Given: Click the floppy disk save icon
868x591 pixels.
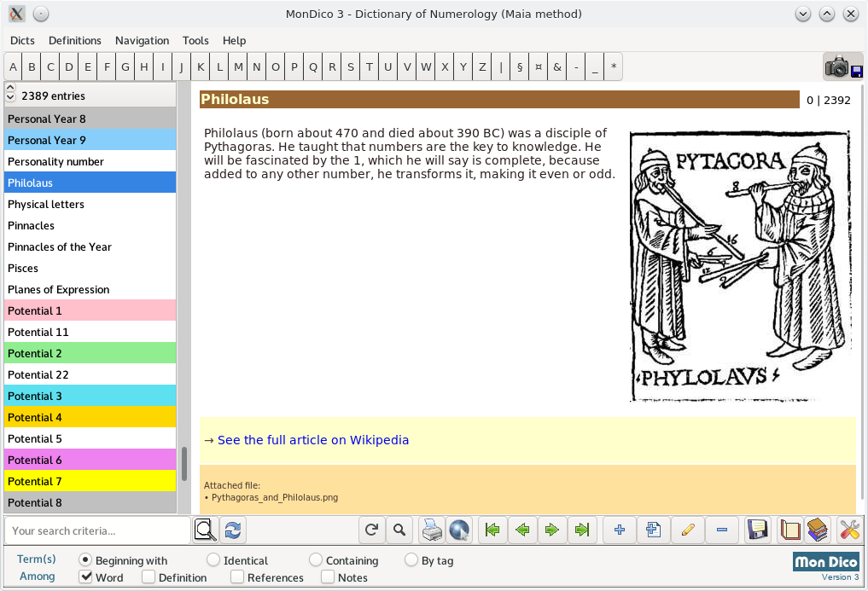Looking at the screenshot, I should coord(756,530).
